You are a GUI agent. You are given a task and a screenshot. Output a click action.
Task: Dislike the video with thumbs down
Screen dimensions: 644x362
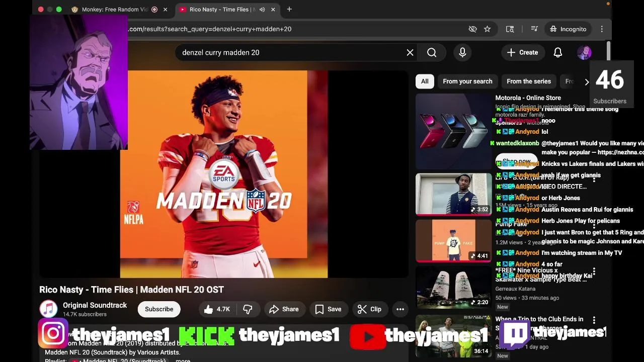point(248,309)
